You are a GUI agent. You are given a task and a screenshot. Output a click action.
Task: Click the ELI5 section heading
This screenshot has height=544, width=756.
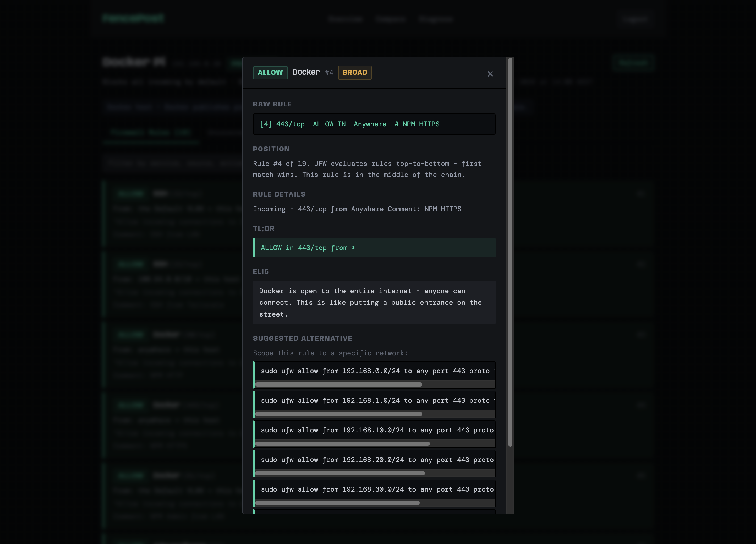pos(261,272)
